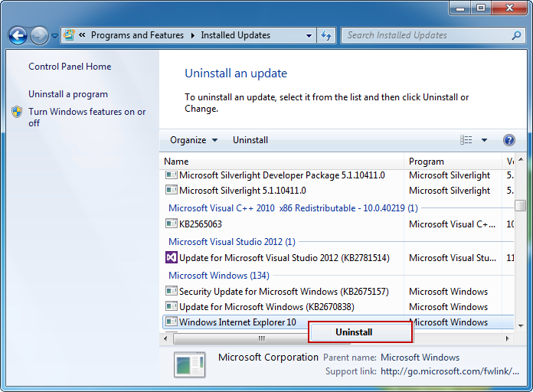This screenshot has width=533, height=392.
Task: Click icon of Microsoft Silverlight 5.1.10411.0 row
Action: (x=172, y=190)
